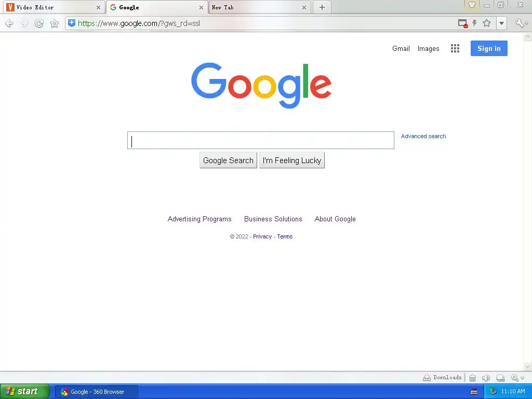Open the Downloads panel in status bar
The height and width of the screenshot is (399, 532).
[442, 377]
